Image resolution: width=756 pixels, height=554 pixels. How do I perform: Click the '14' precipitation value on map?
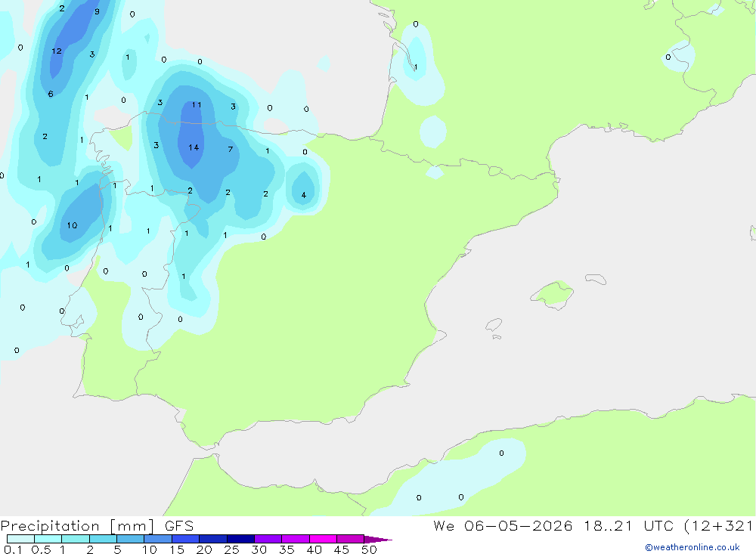click(x=194, y=147)
